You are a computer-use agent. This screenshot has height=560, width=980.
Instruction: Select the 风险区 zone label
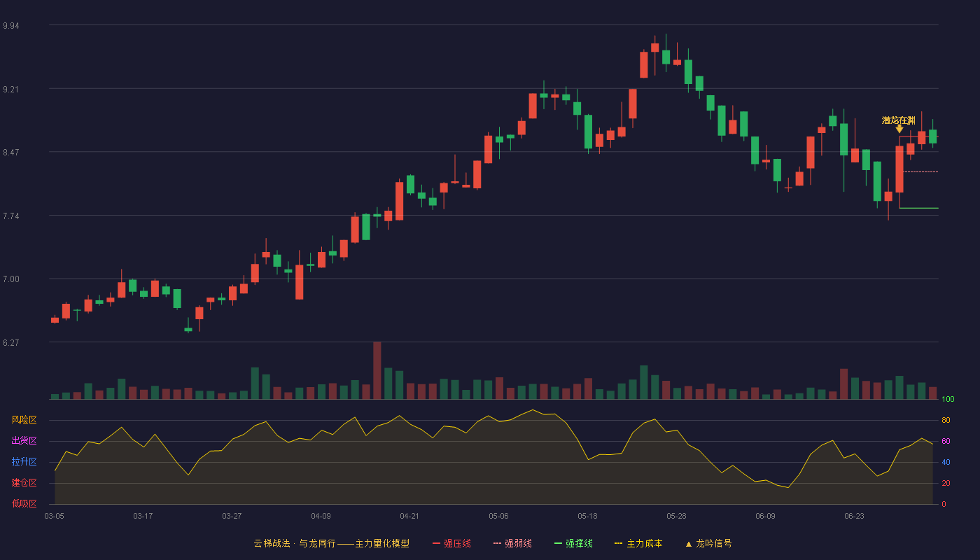(24, 420)
